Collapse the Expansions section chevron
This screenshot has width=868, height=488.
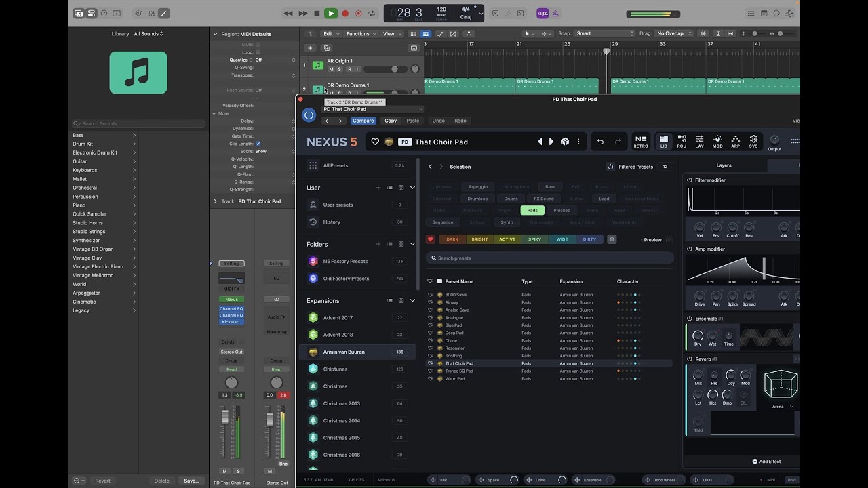tap(412, 300)
